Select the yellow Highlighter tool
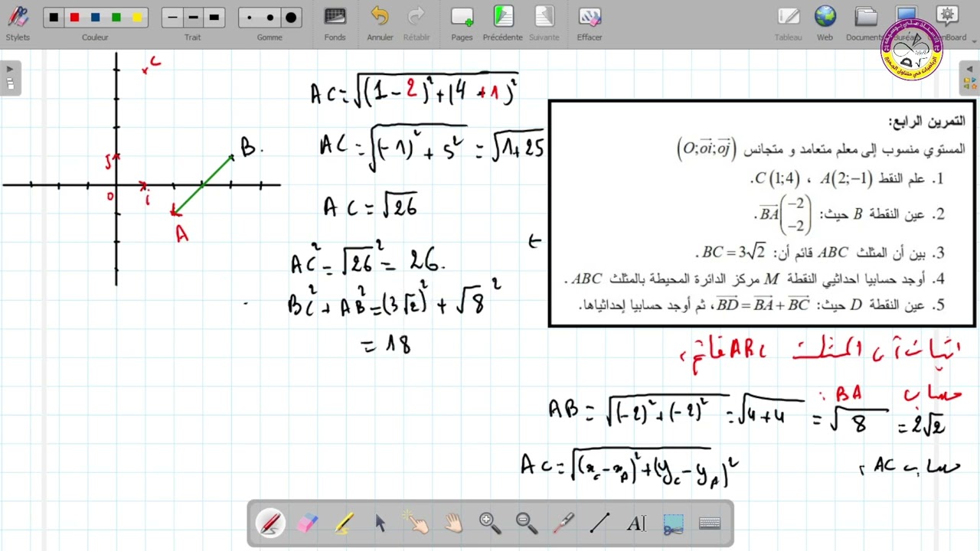The width and height of the screenshot is (980, 551). 344,523
